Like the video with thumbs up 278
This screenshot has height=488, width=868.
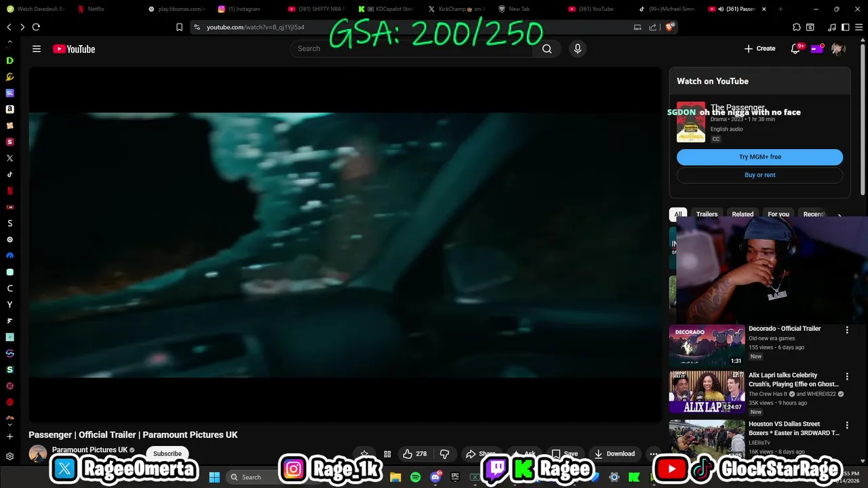[x=414, y=454]
